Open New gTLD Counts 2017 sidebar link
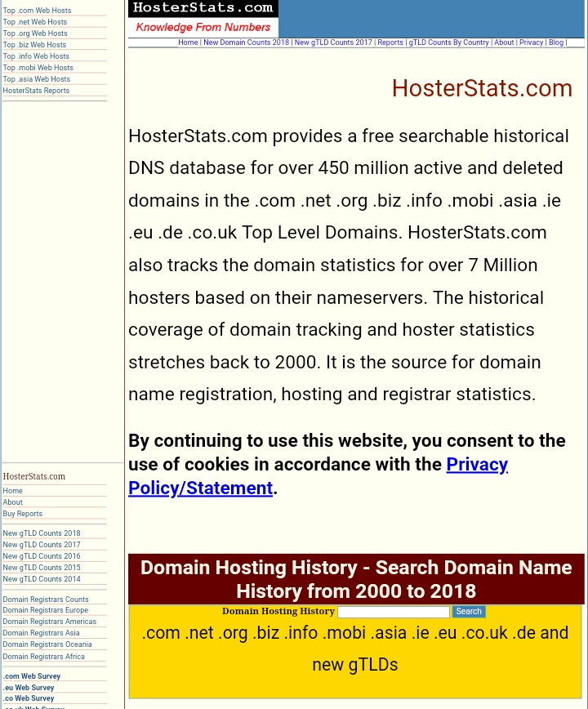 point(42,544)
